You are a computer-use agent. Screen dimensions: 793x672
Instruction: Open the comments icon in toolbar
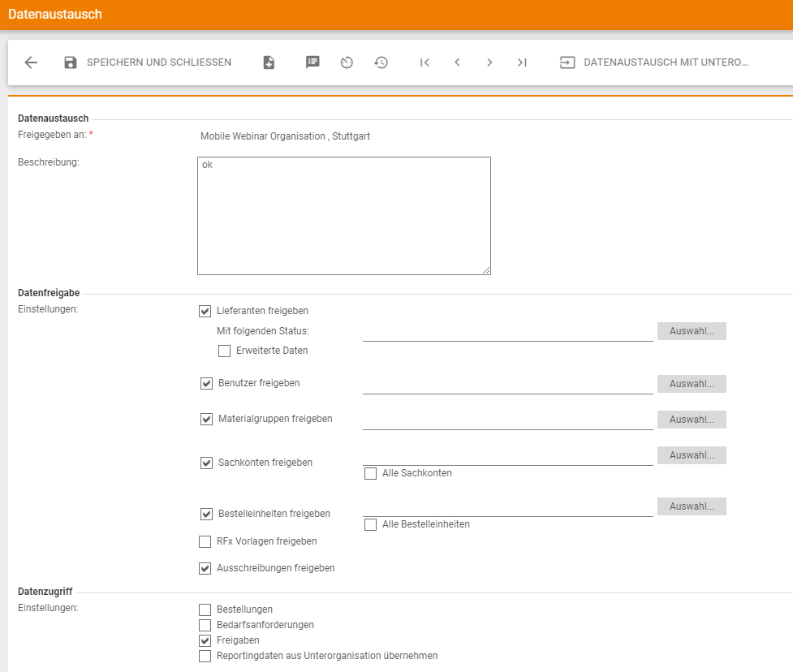(x=312, y=62)
